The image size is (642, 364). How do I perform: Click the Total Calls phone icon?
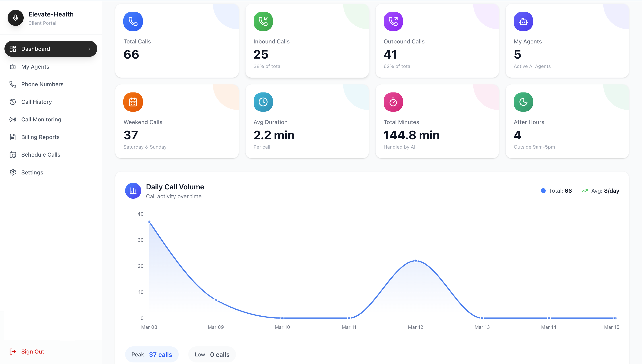[133, 21]
